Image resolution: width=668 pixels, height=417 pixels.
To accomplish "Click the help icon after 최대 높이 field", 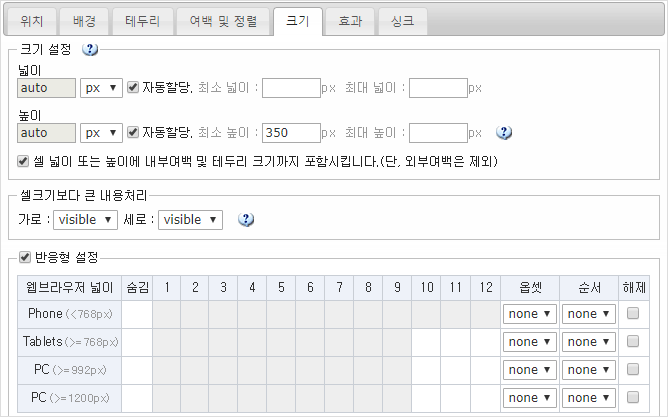I will (504, 133).
